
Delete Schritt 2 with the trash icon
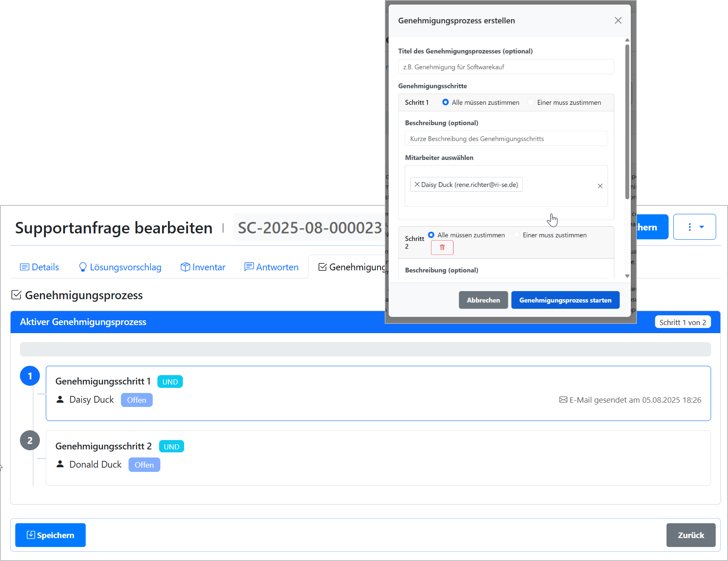pyautogui.click(x=442, y=247)
